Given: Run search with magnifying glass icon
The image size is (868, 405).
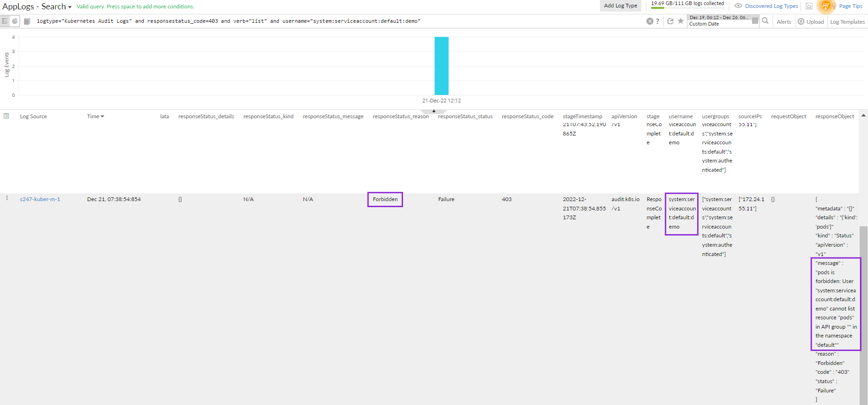Looking at the screenshot, I should click(765, 21).
